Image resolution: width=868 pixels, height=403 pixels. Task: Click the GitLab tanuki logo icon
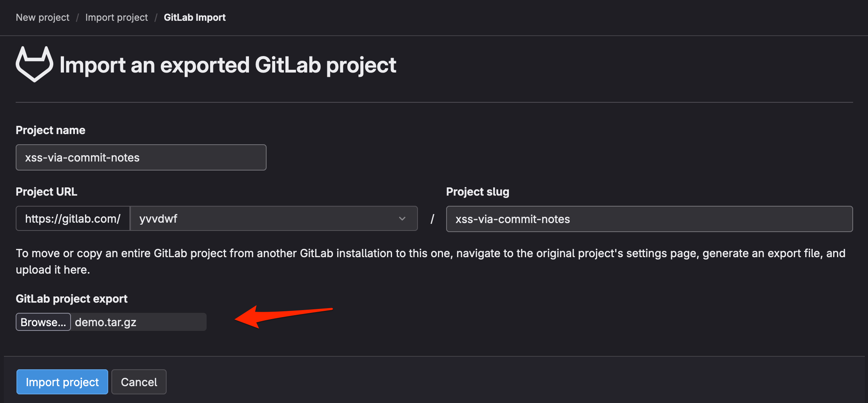click(x=35, y=64)
